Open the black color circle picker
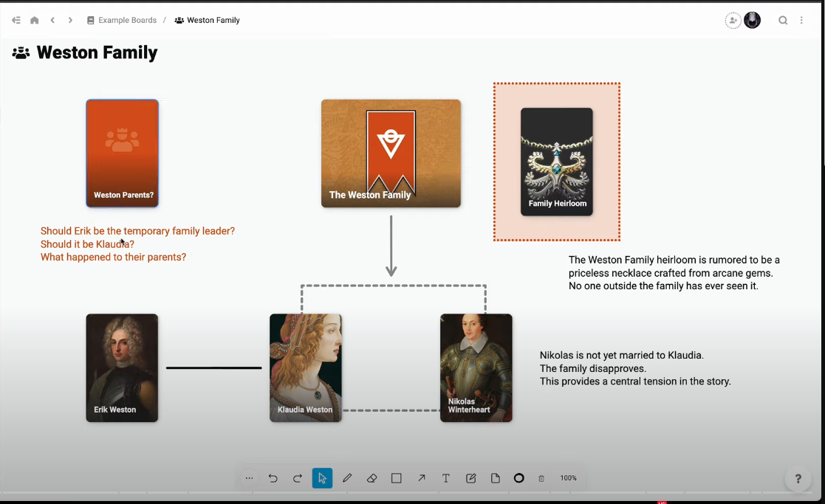The image size is (825, 504). click(518, 477)
